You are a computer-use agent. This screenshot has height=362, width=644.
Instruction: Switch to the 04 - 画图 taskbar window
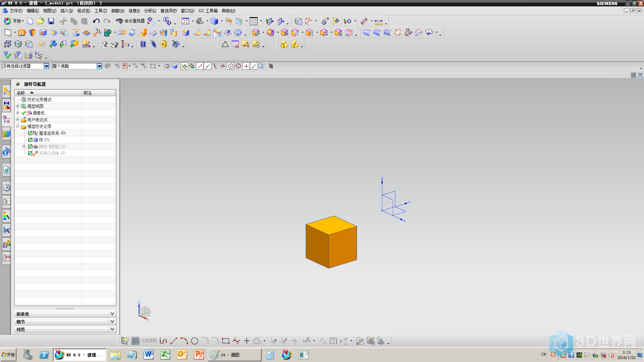[234, 355]
